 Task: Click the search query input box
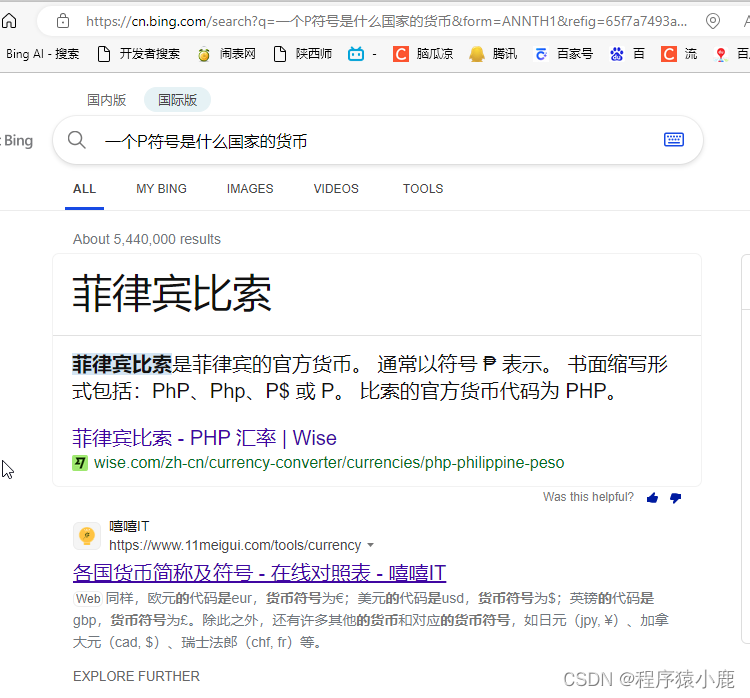[378, 141]
